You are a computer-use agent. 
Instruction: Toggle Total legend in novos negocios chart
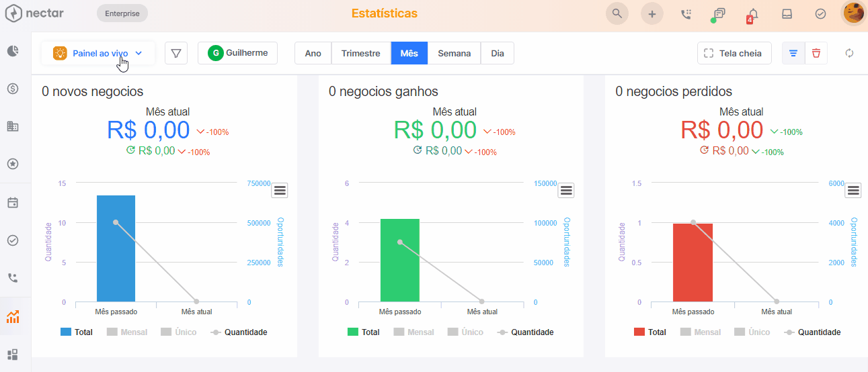pos(76,332)
